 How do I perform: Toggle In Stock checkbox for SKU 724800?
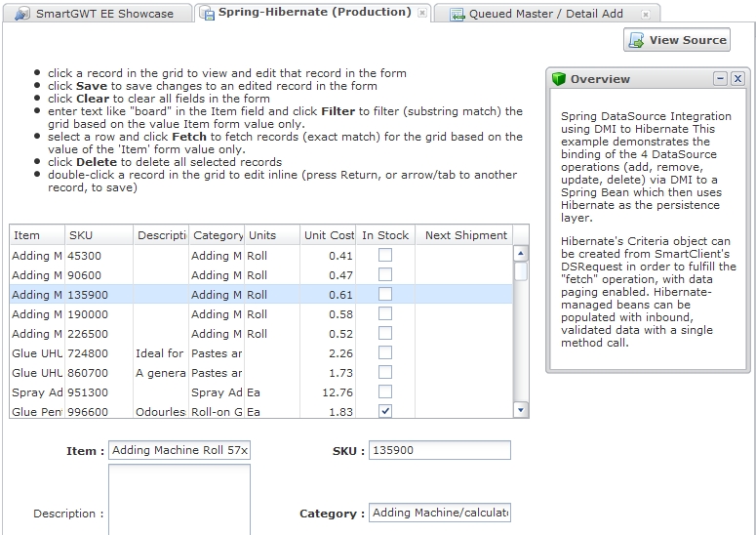click(385, 352)
